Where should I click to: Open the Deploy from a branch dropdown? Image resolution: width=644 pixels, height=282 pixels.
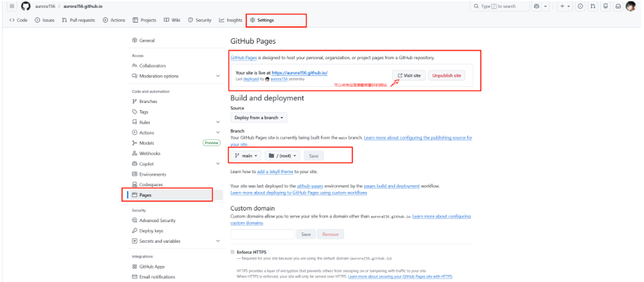coord(259,118)
